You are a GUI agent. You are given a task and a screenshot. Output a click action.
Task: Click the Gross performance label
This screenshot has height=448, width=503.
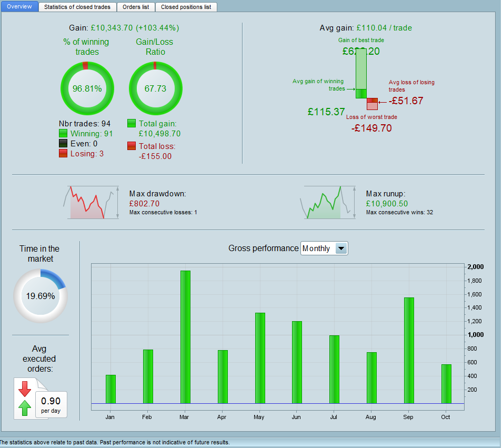point(264,248)
